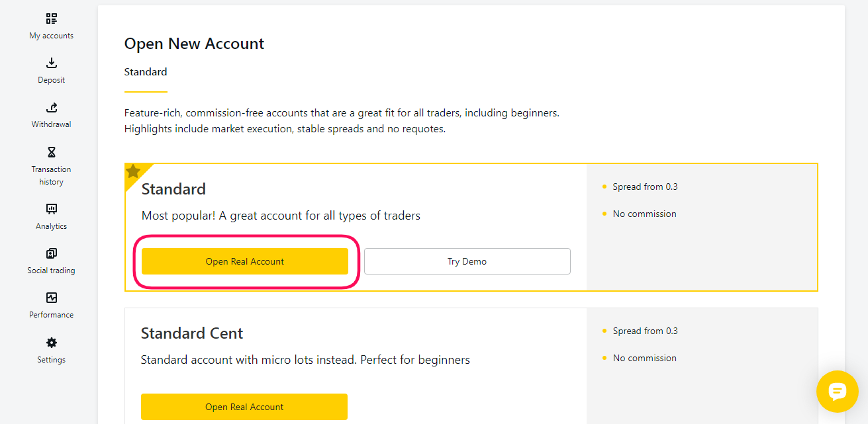The width and height of the screenshot is (868, 424).
Task: Open the live chat bubble
Action: point(838,392)
